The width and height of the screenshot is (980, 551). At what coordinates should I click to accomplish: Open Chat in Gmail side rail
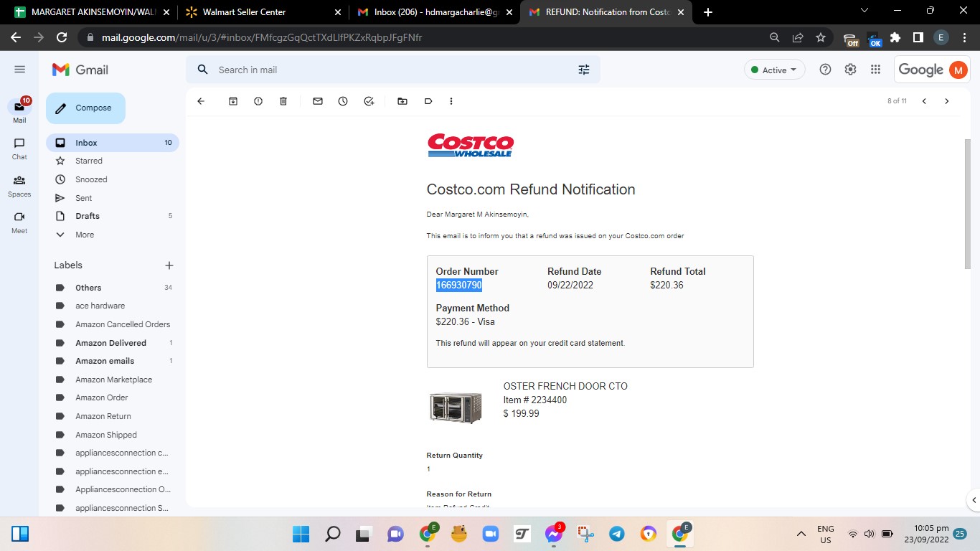(x=19, y=149)
